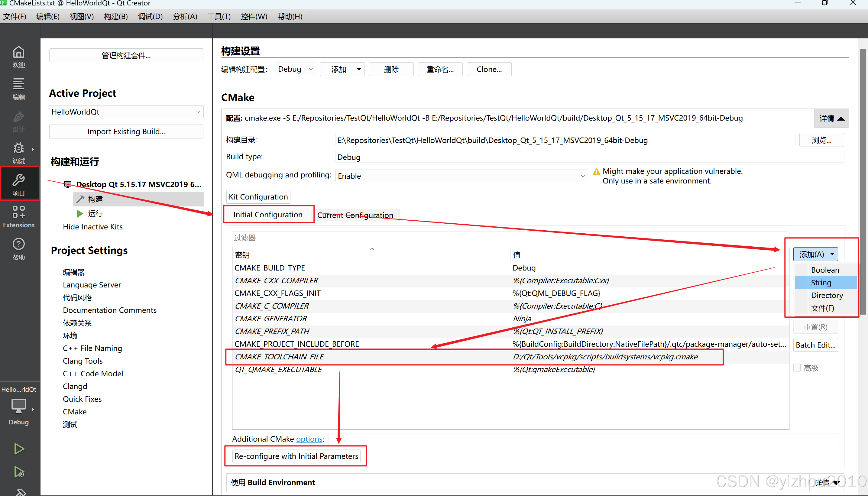Open the Welcome (欢迎) mode
The width and height of the screenshot is (868, 496).
pyautogui.click(x=19, y=57)
